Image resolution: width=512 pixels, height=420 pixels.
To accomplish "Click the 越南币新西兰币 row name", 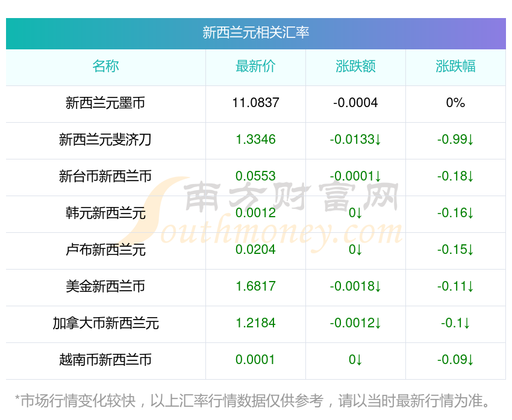I will (105, 360).
